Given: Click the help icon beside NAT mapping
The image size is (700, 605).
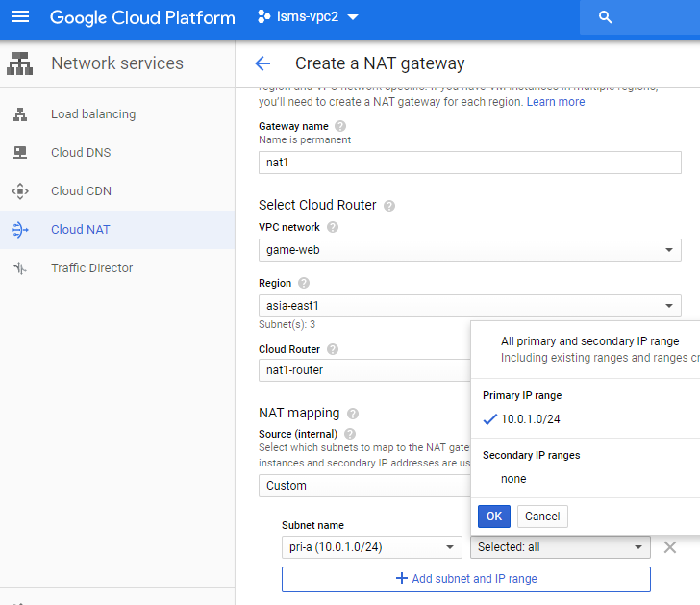Looking at the screenshot, I should click(353, 413).
